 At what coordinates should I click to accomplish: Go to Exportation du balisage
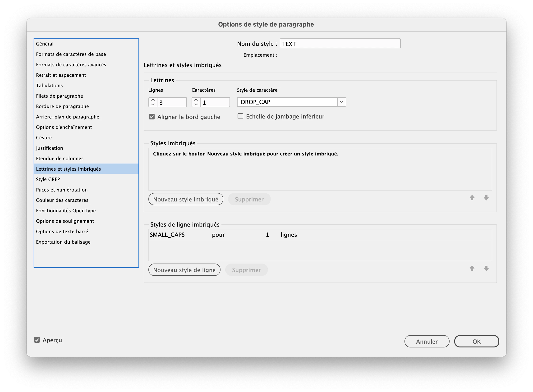(86, 242)
